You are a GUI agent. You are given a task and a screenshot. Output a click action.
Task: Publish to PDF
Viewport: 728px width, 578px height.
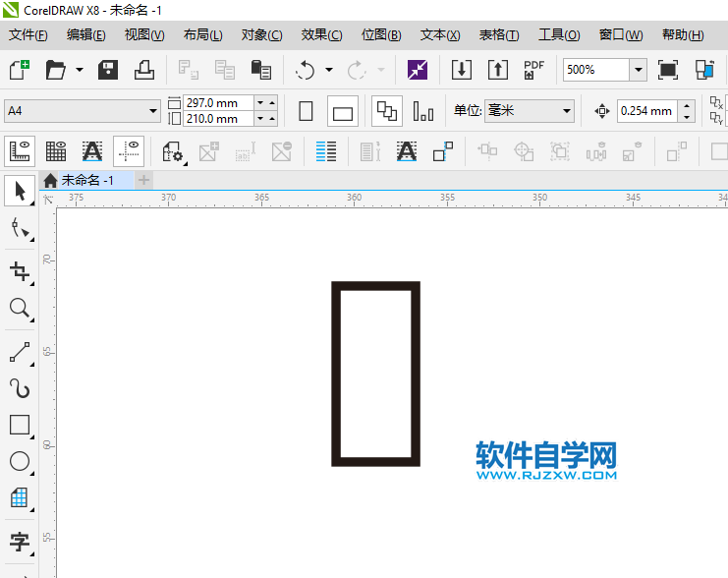(533, 70)
